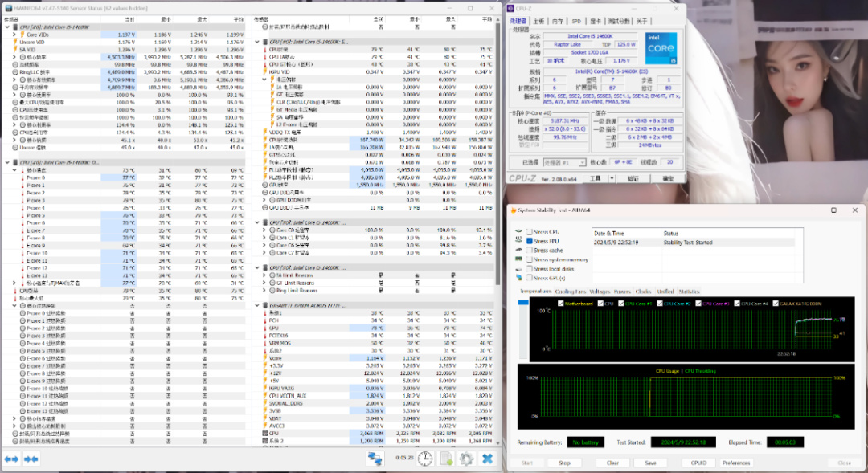Click the shrink columns arrows icon in HWiNFO

[x=31, y=459]
